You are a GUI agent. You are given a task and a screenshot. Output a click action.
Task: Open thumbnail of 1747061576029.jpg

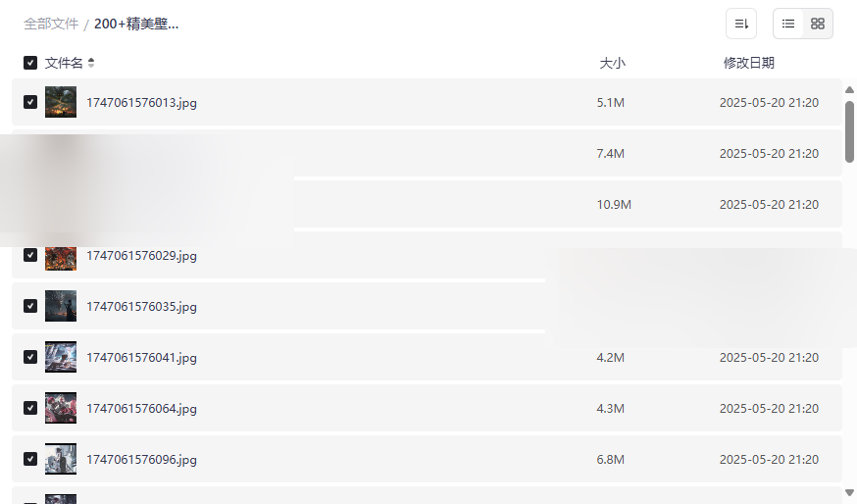pyautogui.click(x=61, y=257)
